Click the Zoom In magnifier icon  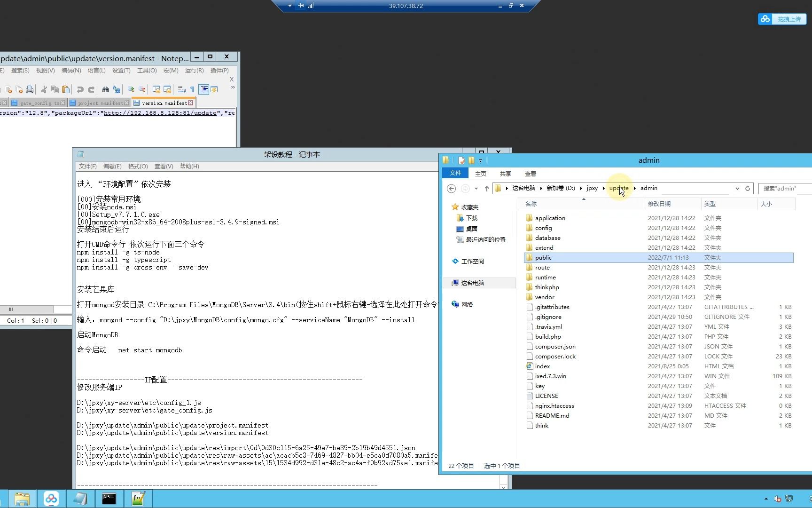131,89
